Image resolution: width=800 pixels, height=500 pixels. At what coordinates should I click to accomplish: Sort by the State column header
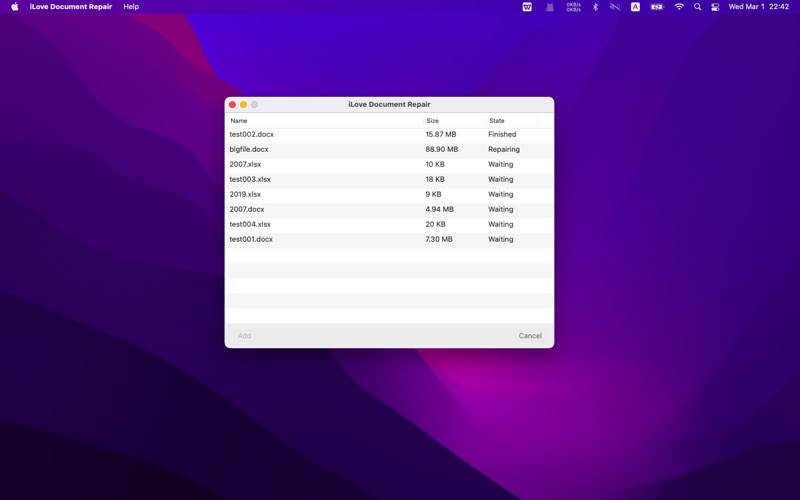(496, 121)
